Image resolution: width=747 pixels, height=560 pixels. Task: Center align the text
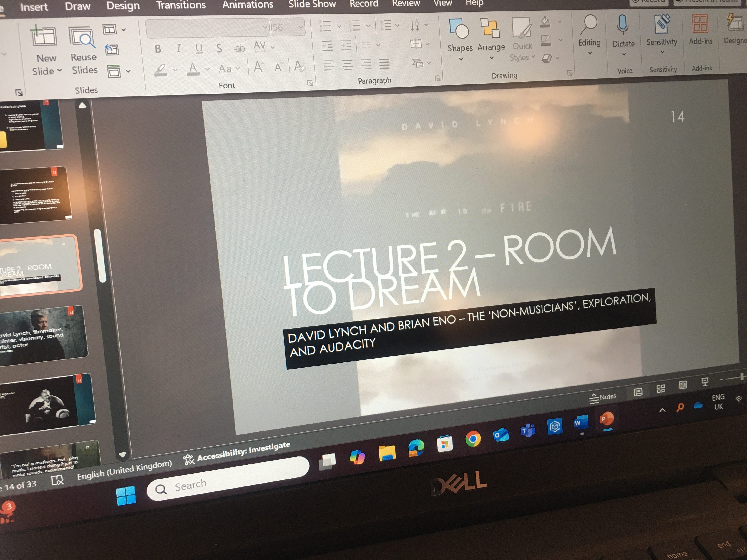(x=347, y=64)
